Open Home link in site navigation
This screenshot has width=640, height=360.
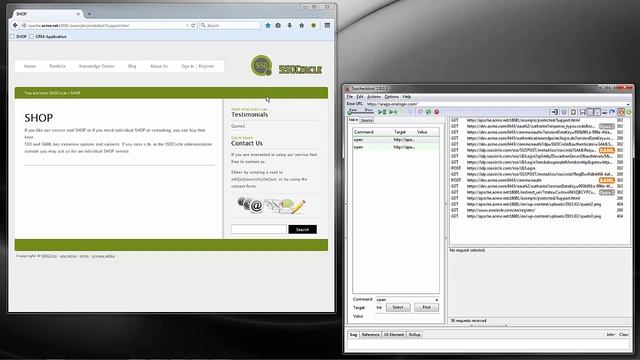coord(29,66)
